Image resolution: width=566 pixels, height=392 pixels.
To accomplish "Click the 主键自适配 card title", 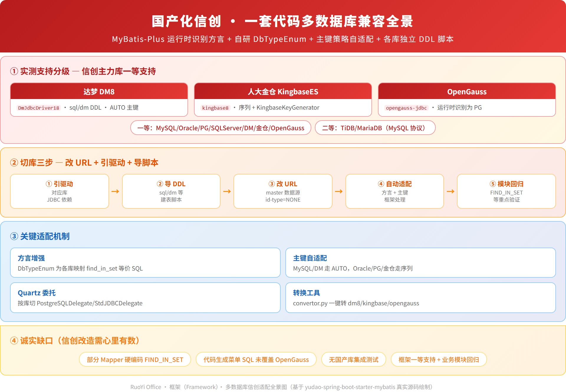I will pyautogui.click(x=310, y=258).
